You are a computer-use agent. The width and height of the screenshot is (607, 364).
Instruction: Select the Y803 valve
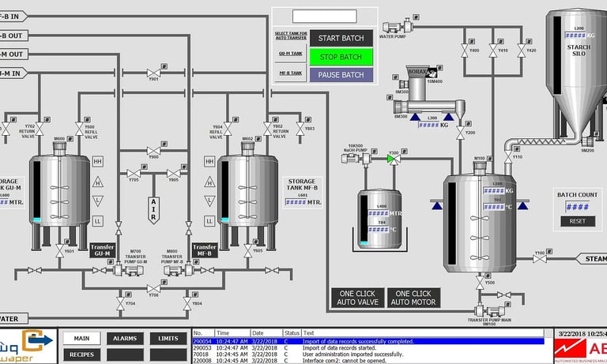pyautogui.click(x=300, y=129)
